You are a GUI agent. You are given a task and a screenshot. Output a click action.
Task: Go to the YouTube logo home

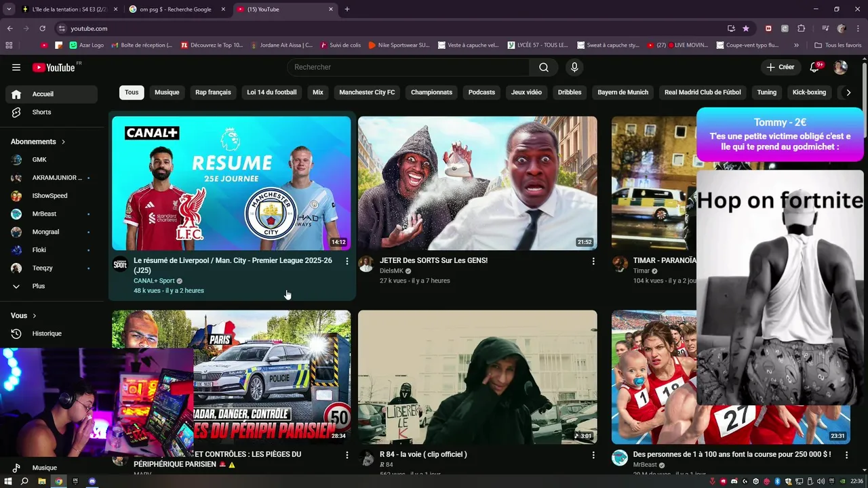[x=54, y=67]
